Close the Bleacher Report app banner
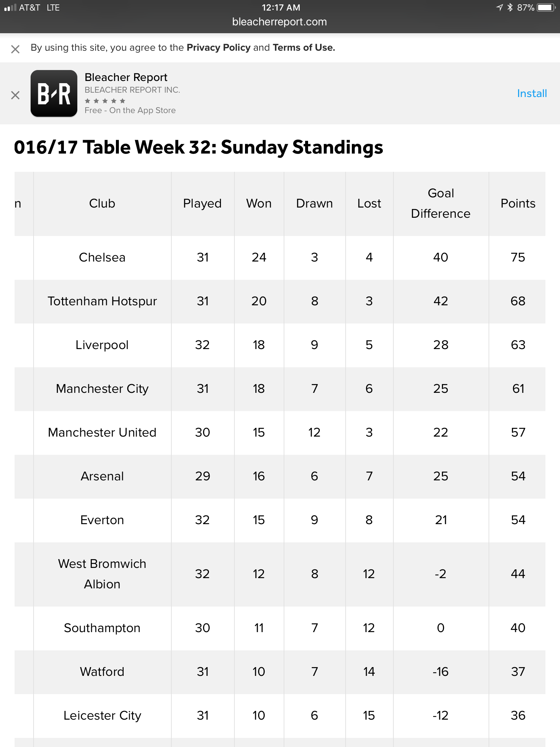The image size is (560, 747). coord(15,95)
